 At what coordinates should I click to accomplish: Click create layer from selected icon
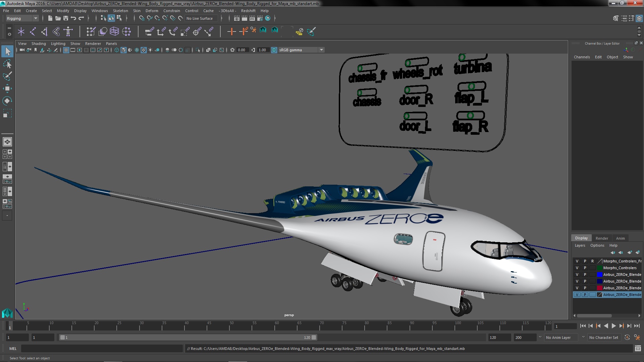(638, 252)
